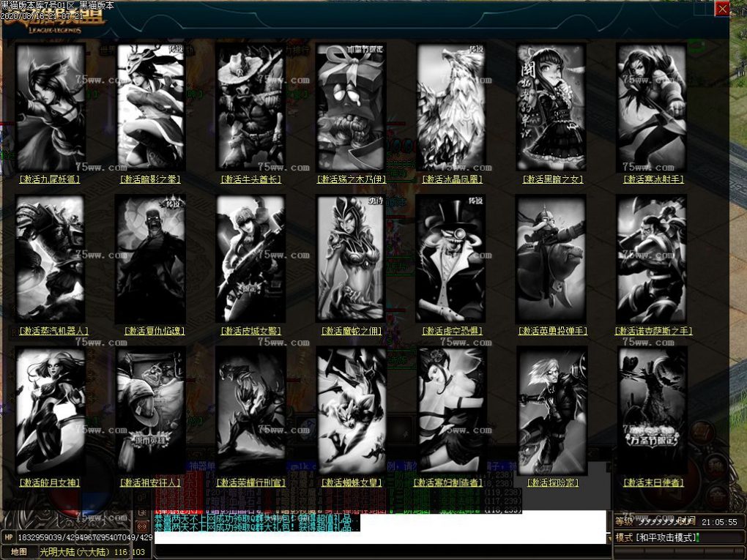Click the 激活暗影之拳 link
747x560 pixels.
pos(150,179)
